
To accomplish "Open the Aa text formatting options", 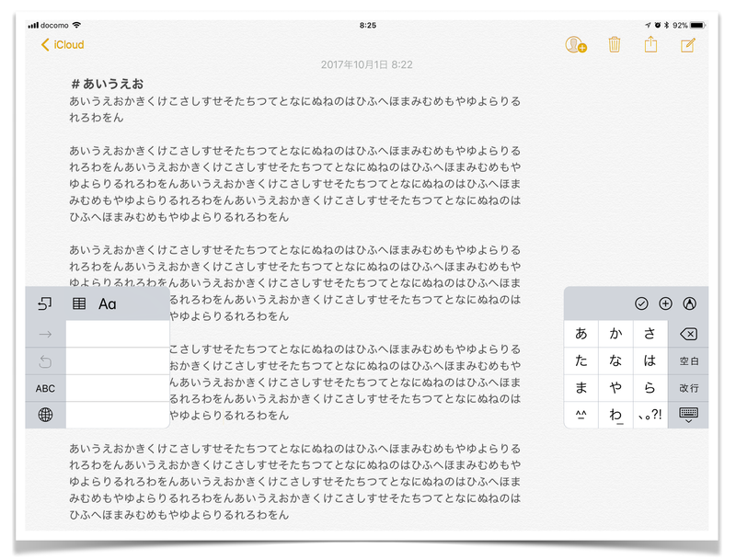I will (109, 305).
